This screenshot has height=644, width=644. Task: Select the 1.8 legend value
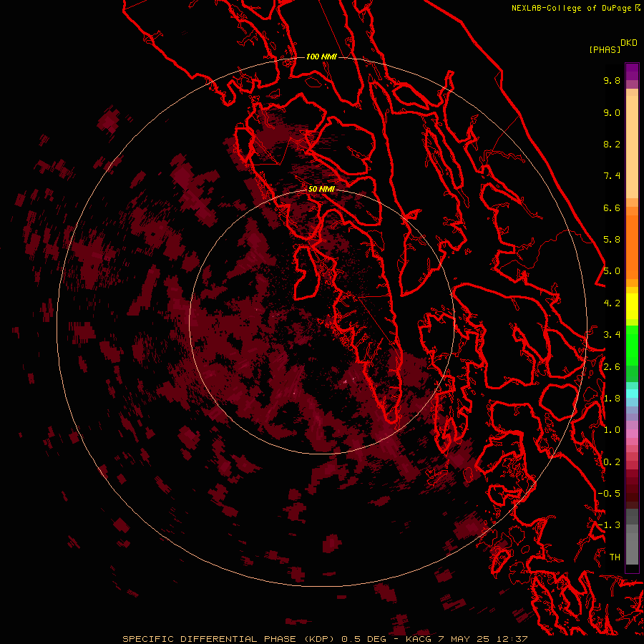pyautogui.click(x=612, y=399)
